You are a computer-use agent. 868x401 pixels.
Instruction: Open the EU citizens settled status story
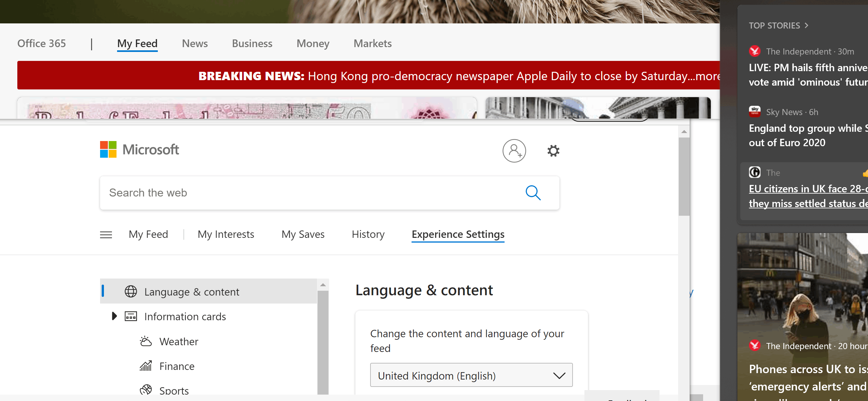point(808,196)
